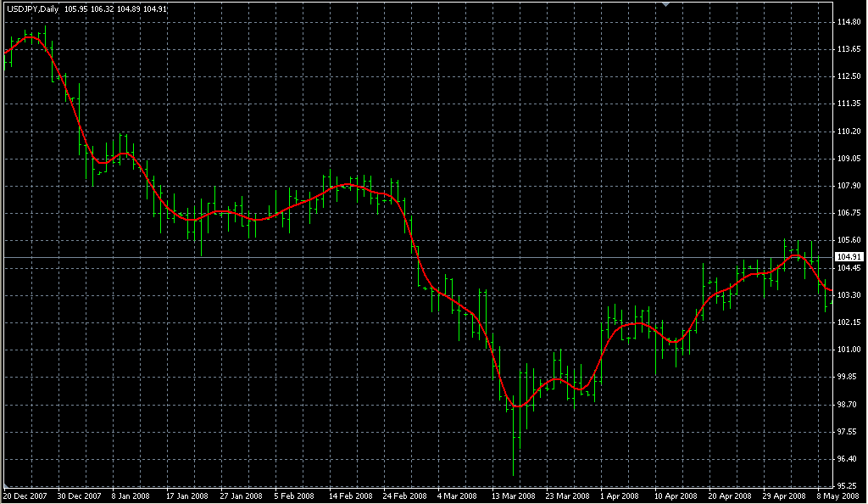Select the 101.00 price scale label

[x=849, y=350]
